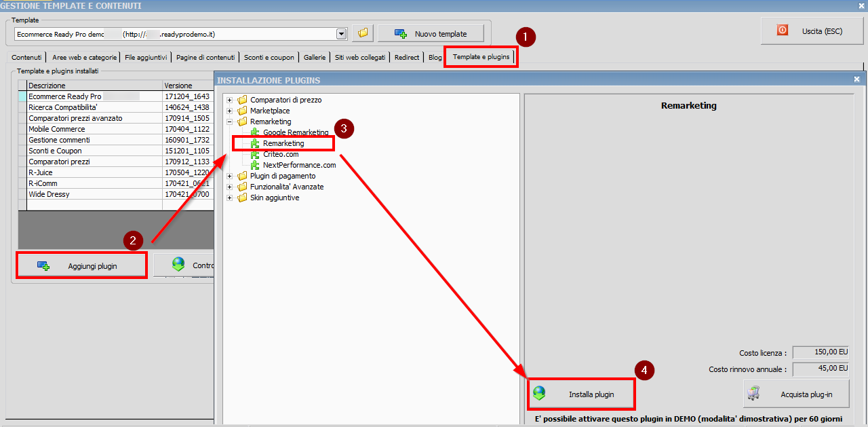This screenshot has width=868, height=427.
Task: Click the Funzionalita' Avanzate folder icon
Action: 242,187
